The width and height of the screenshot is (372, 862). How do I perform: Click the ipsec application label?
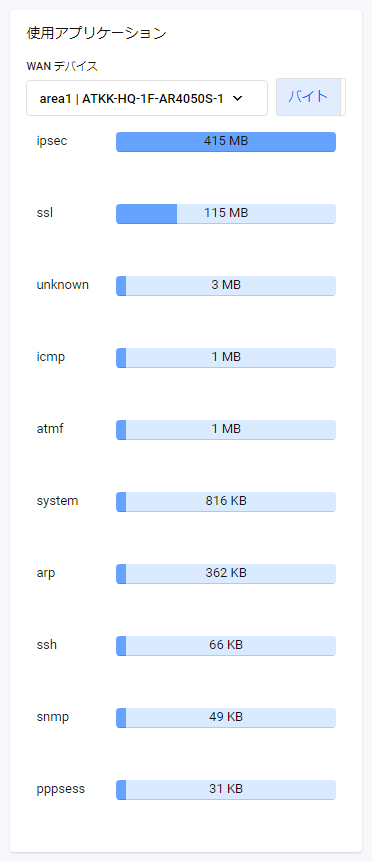coord(52,141)
